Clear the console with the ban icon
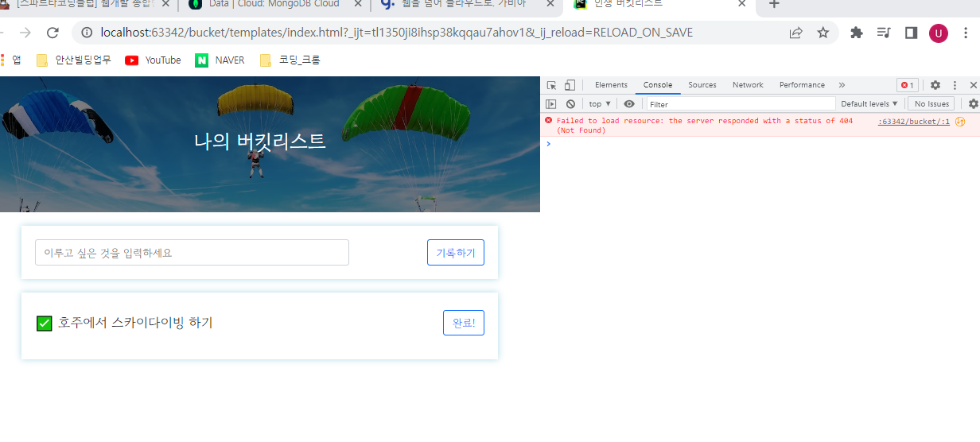980x442 pixels. tap(570, 104)
